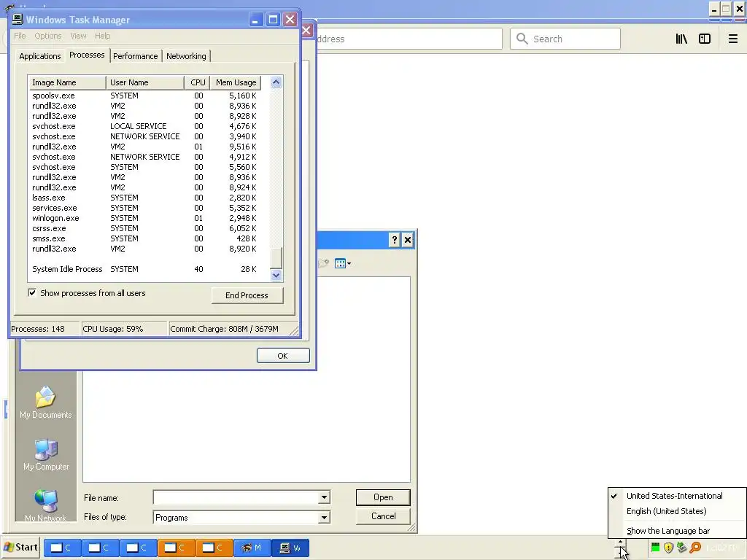Sort processes by Mem Usage column

tap(236, 82)
